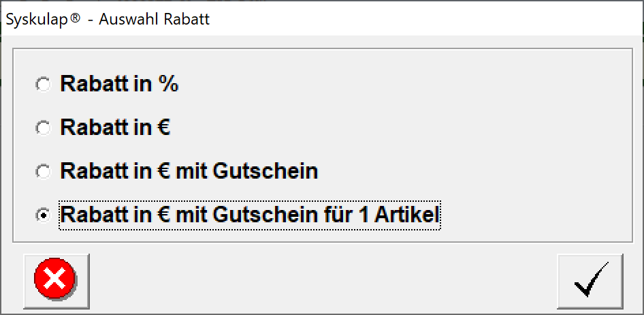This screenshot has height=315, width=644.
Task: Cancel the dialog with the red X button
Action: click(x=57, y=282)
